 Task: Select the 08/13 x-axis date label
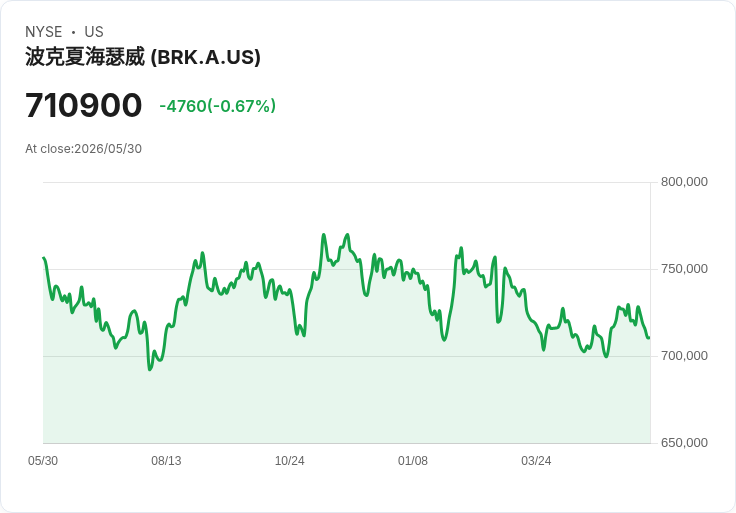[x=166, y=461]
